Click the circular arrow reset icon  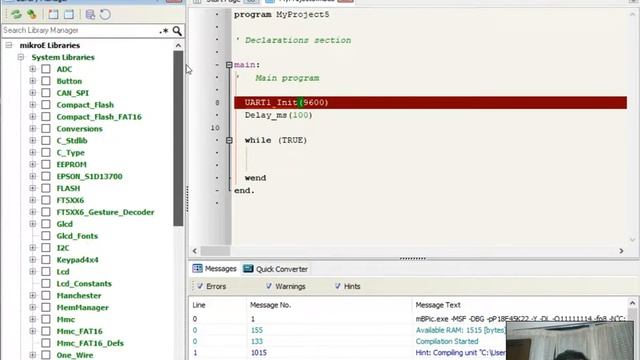(105, 15)
